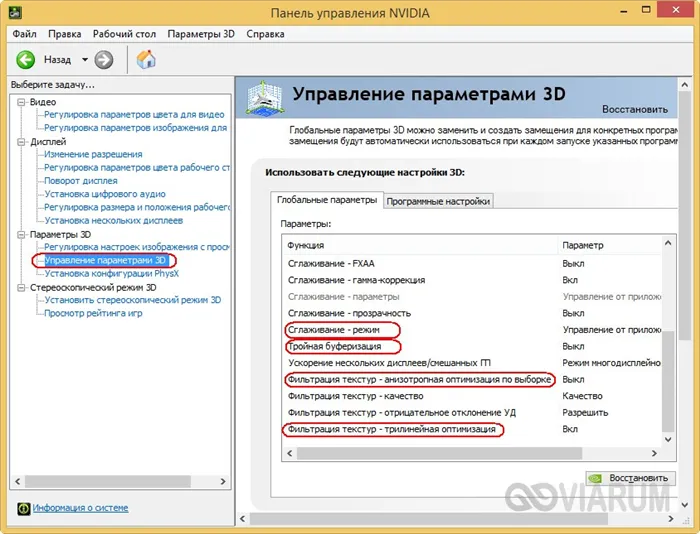Switch to Программные настройки tab

(x=438, y=201)
